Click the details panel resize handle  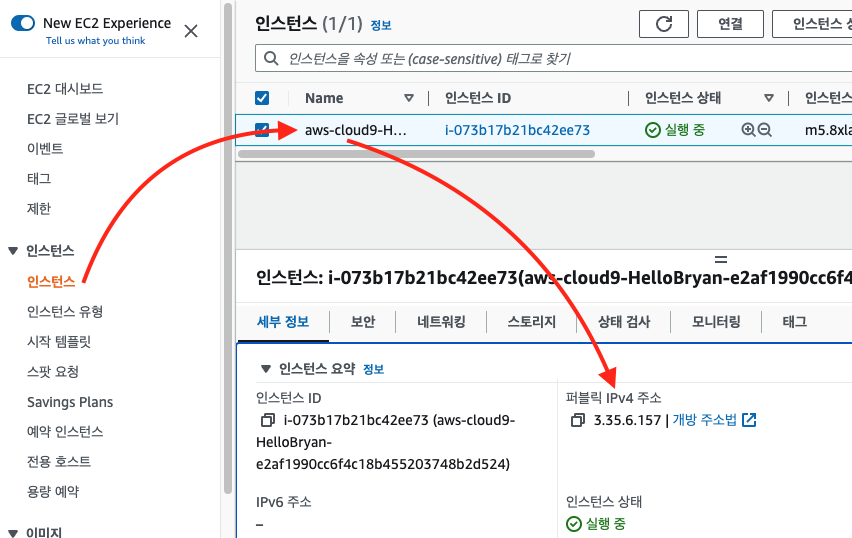pos(721,259)
